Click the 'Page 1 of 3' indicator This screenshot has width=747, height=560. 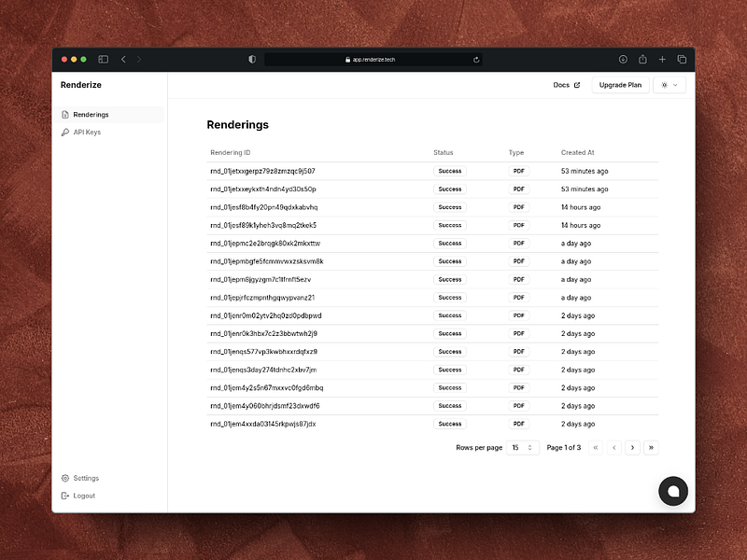click(x=564, y=448)
